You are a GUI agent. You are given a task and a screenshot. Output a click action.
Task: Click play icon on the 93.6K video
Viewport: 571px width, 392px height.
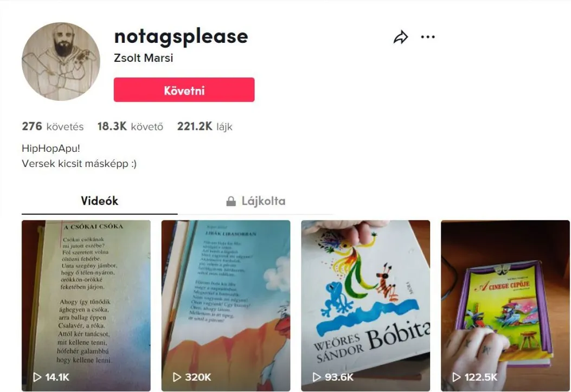317,377
